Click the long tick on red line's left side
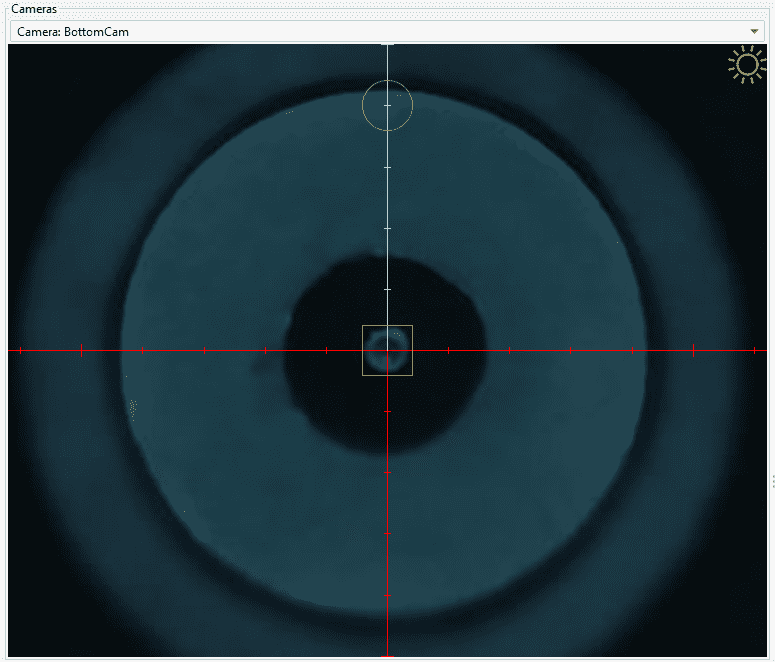Viewport: 775px width, 662px height. 81,350
